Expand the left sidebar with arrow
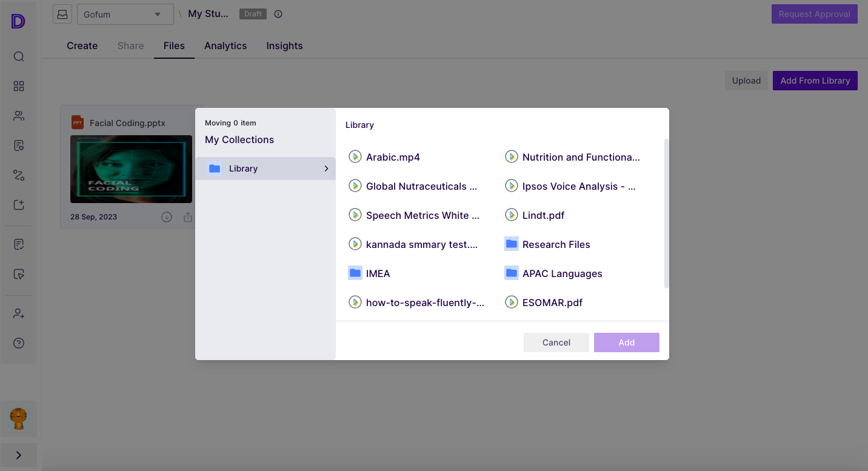This screenshot has width=868, height=471. pyautogui.click(x=19, y=455)
